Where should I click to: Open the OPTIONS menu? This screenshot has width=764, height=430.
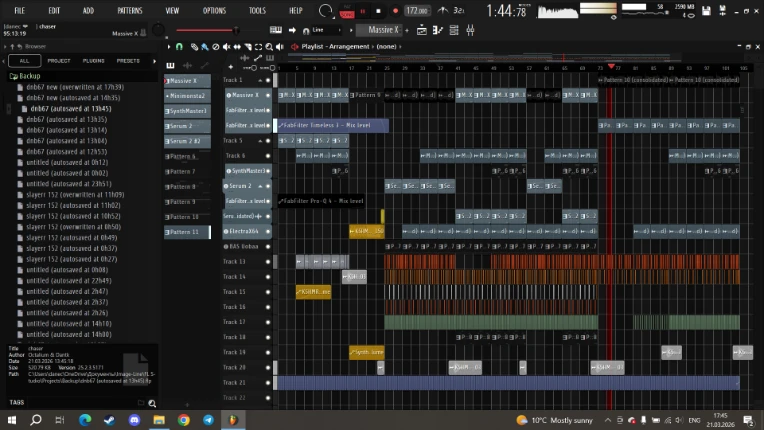click(x=214, y=10)
